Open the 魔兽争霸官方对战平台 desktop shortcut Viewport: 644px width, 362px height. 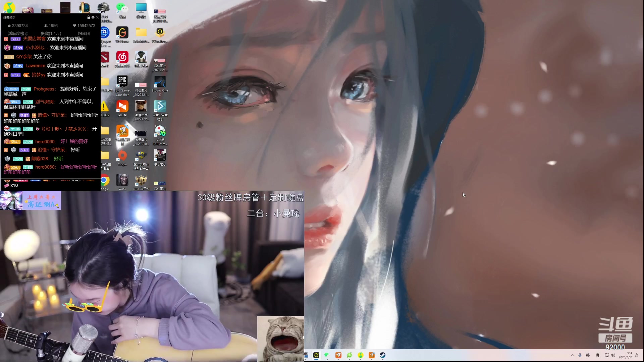pyautogui.click(x=141, y=160)
